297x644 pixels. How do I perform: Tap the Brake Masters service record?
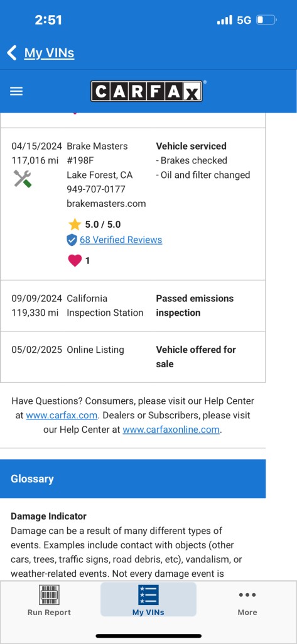tap(133, 204)
